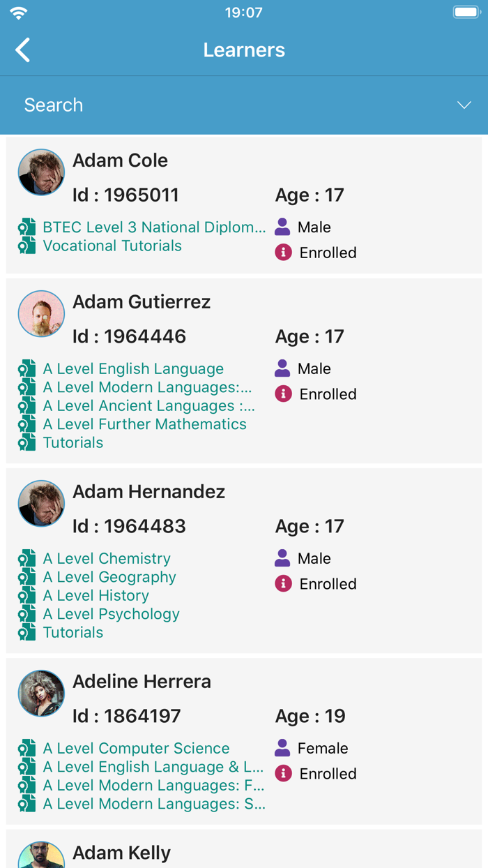Expand the search filter chevron
The height and width of the screenshot is (868, 488).
coord(464,105)
